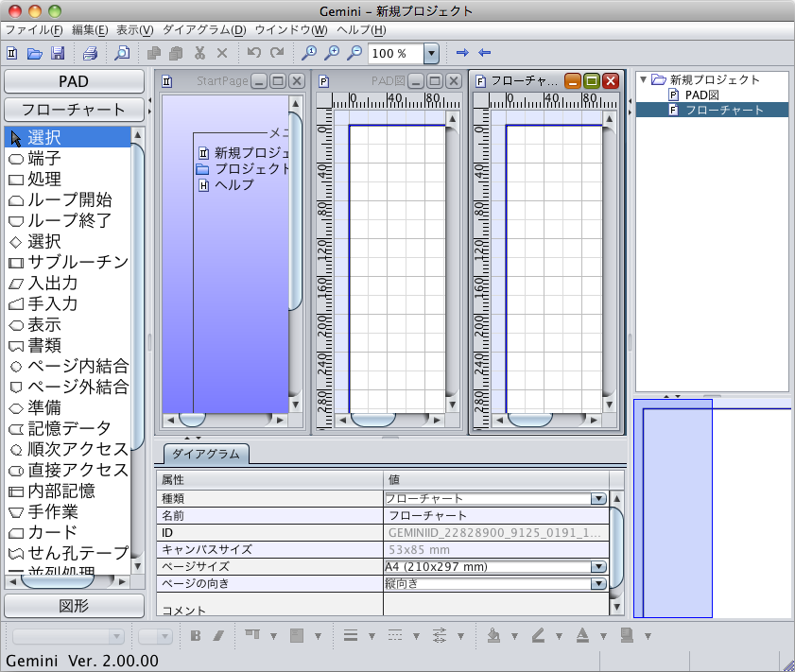Open プロジェクト link on StartPage
The height and width of the screenshot is (672, 795).
pos(243,169)
